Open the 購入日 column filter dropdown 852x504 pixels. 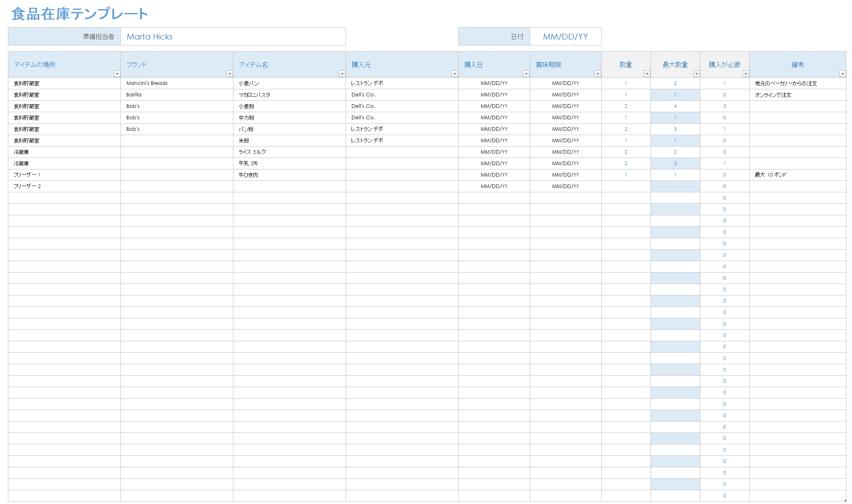(526, 74)
